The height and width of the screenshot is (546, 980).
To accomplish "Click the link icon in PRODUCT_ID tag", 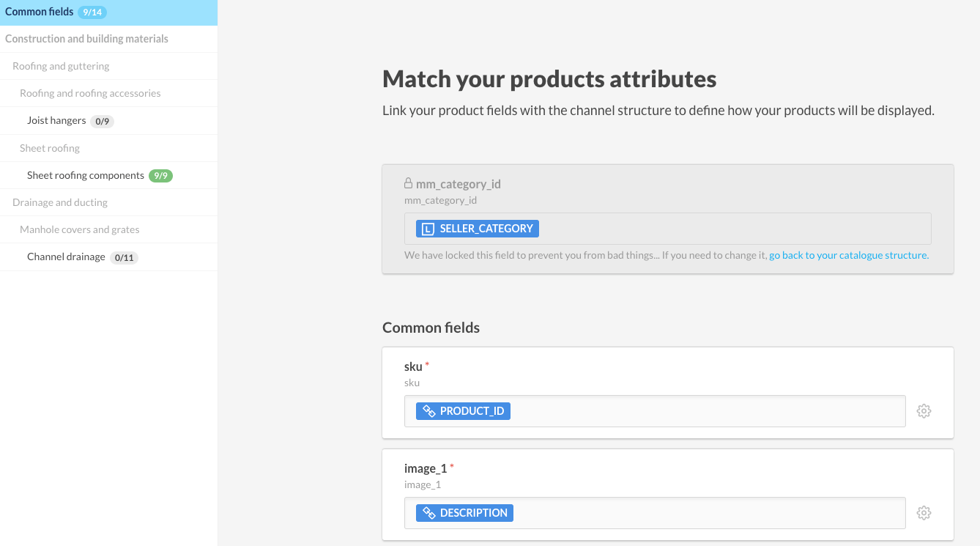I will pyautogui.click(x=429, y=411).
